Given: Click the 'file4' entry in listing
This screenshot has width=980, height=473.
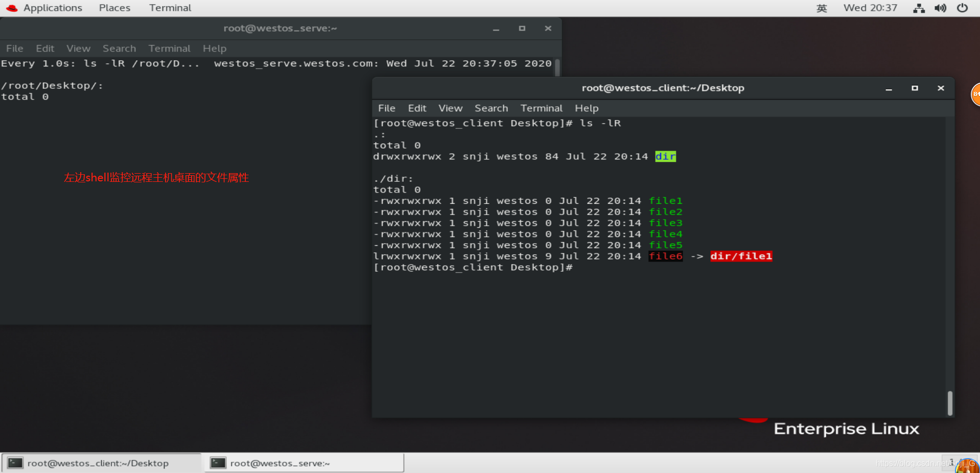Looking at the screenshot, I should coord(665,234).
